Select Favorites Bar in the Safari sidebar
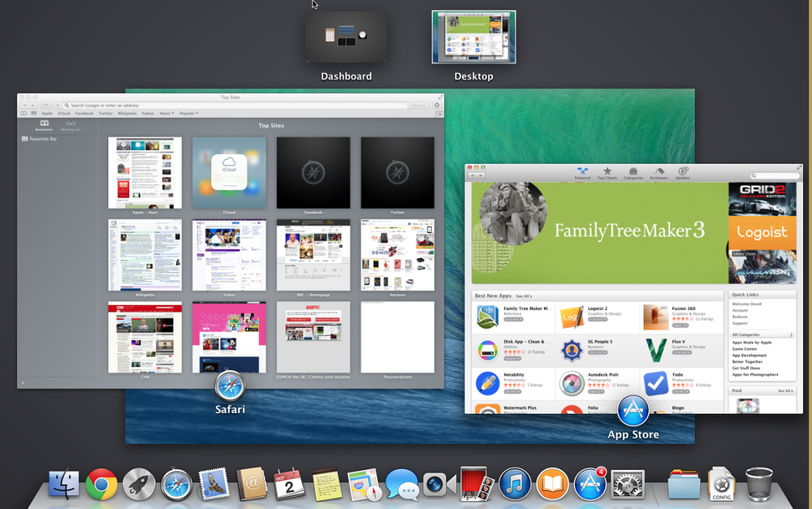This screenshot has width=812, height=509. pyautogui.click(x=39, y=139)
